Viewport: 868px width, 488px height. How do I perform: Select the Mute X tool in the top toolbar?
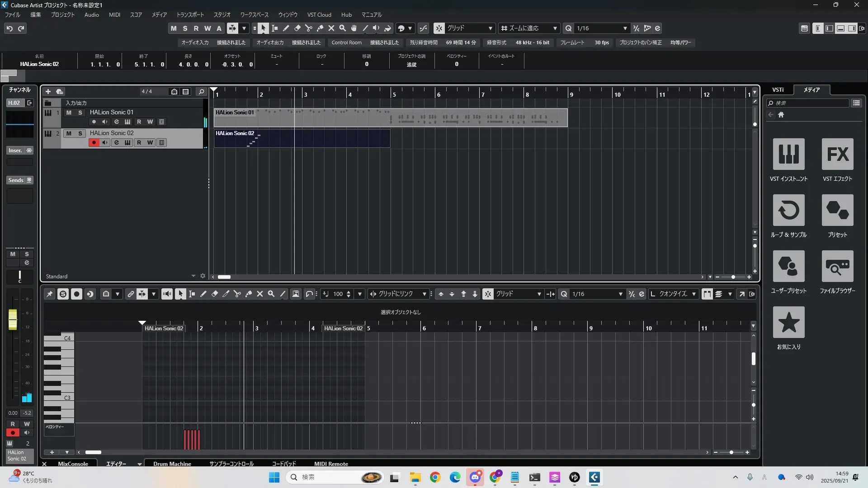click(331, 28)
